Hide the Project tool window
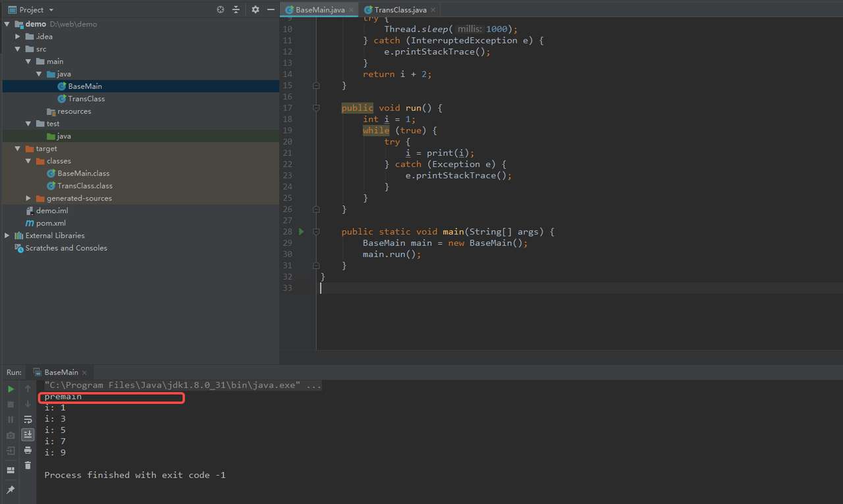This screenshot has height=504, width=843. click(271, 10)
